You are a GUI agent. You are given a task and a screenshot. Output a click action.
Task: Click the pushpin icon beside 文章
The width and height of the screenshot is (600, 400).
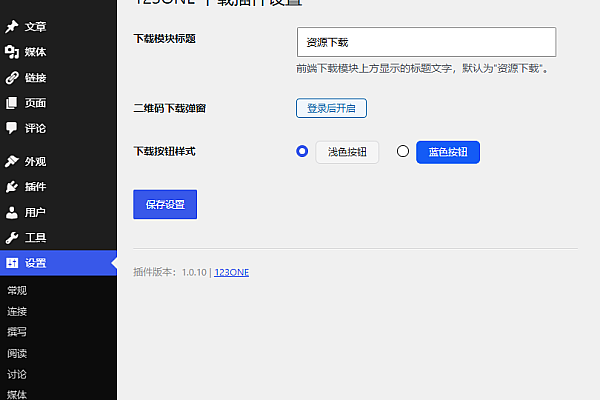click(12, 26)
